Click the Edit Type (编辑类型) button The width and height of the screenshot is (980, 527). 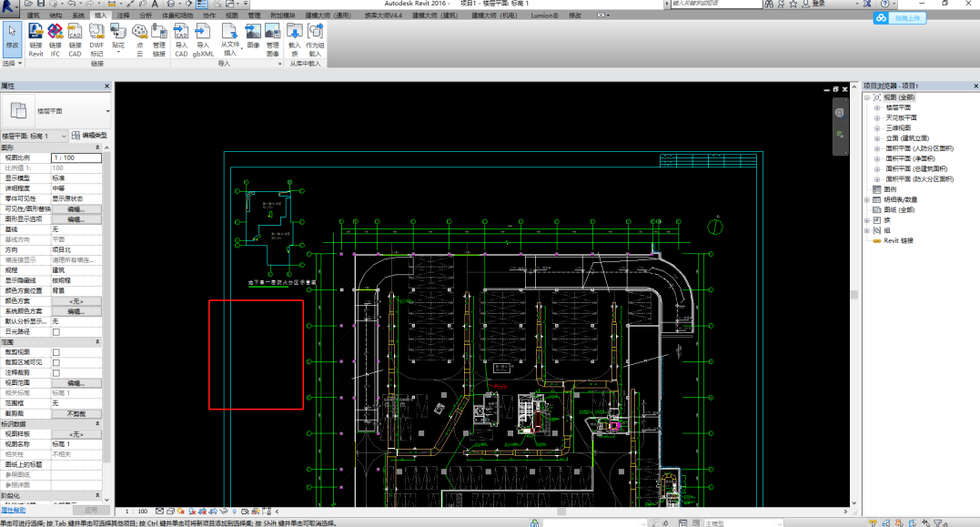pos(90,136)
